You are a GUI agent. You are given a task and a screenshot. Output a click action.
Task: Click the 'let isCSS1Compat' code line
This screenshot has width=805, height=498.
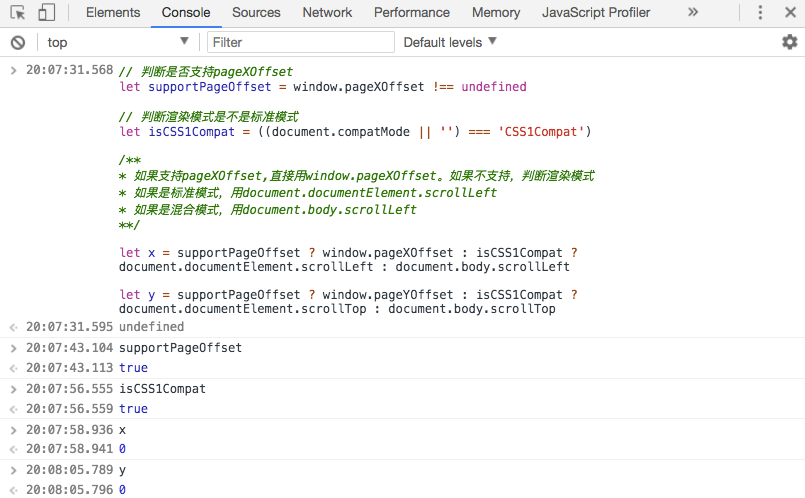coord(355,132)
